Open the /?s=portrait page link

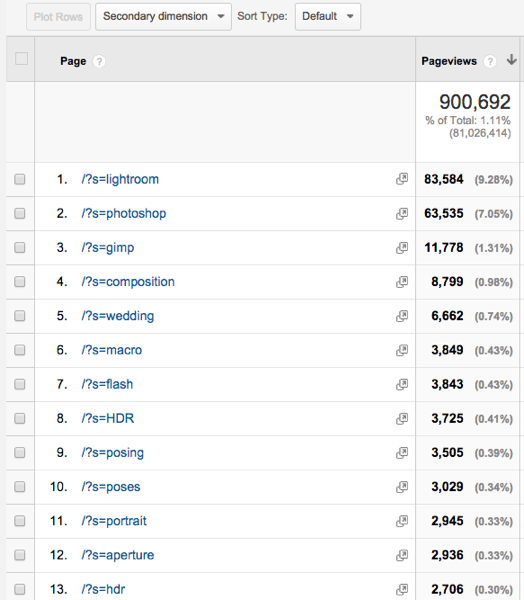click(x=114, y=521)
